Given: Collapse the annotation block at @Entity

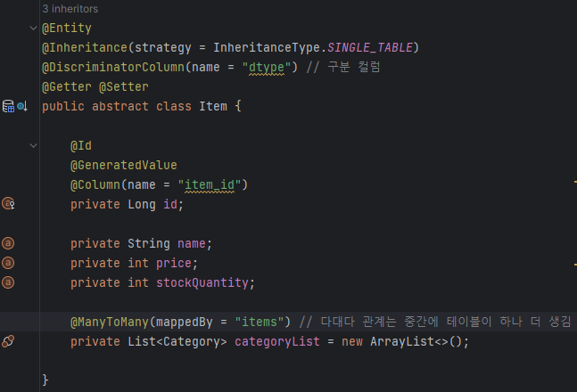Looking at the screenshot, I should (33, 28).
